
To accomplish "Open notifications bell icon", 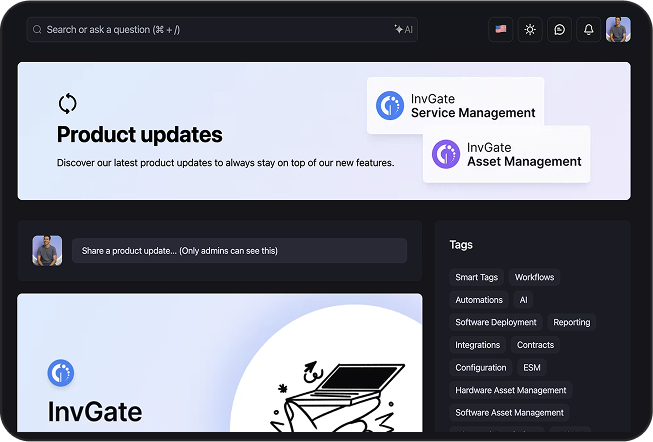I will pyautogui.click(x=588, y=29).
